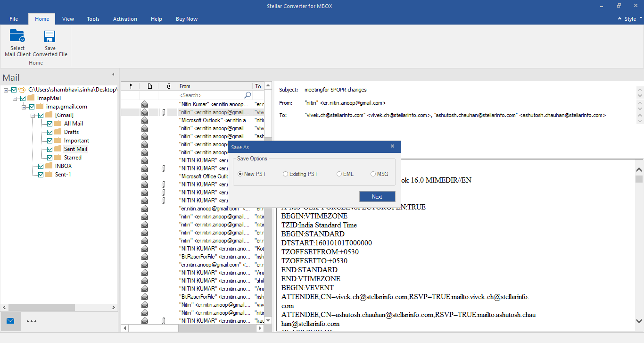The image size is (644, 343).
Task: Open the Style dropdown menu
Action: [x=630, y=19]
